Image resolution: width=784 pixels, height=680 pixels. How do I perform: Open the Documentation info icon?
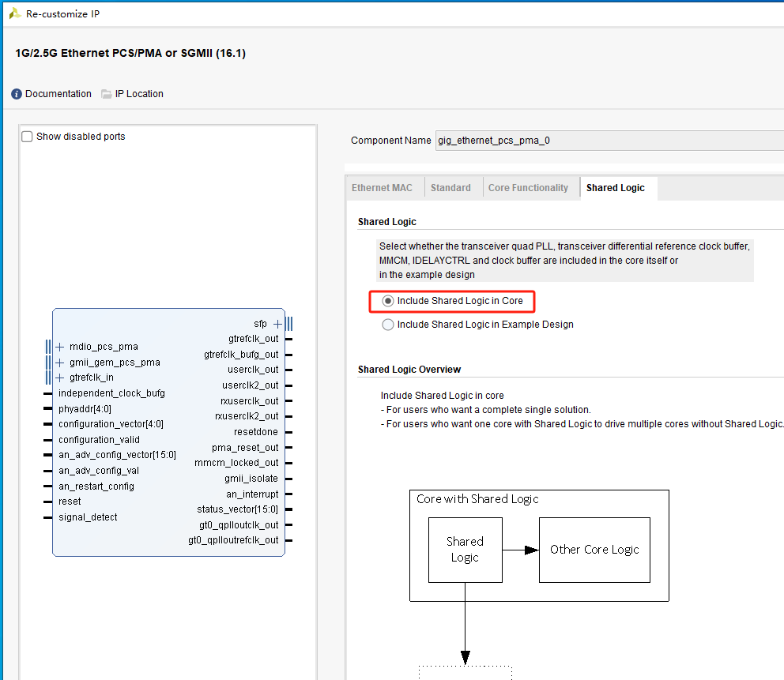17,94
